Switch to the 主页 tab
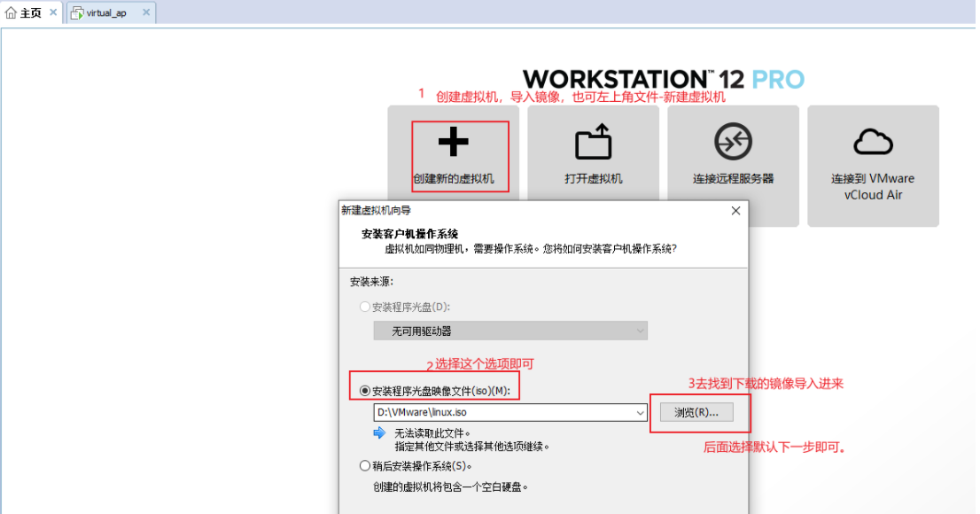 (31, 12)
